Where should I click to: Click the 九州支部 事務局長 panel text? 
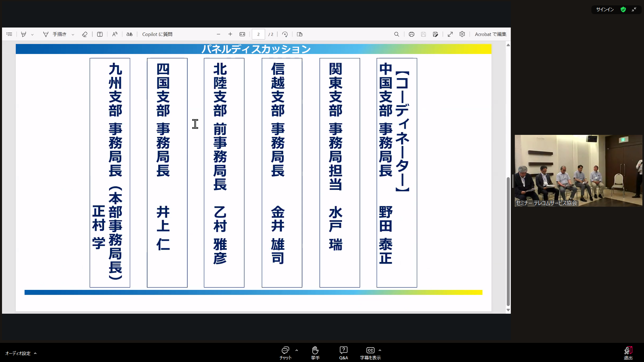[x=115, y=120]
